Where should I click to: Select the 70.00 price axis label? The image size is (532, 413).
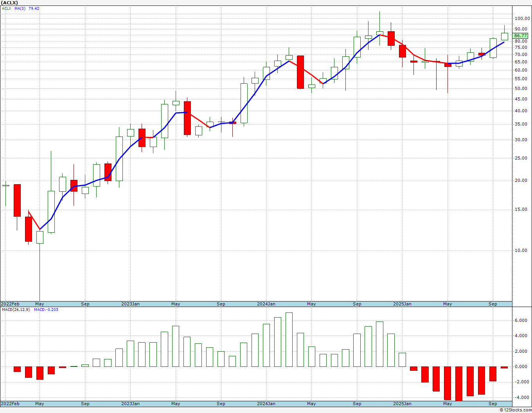tap(521, 54)
